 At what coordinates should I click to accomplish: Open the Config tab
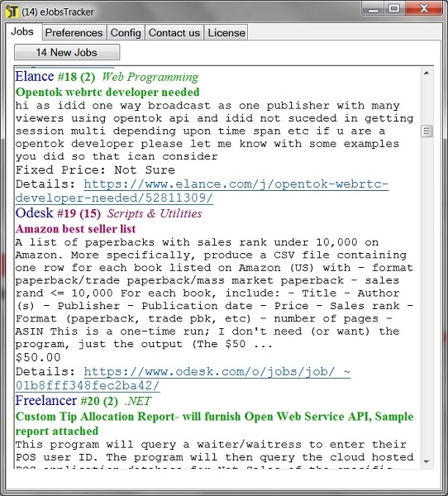coord(126,33)
